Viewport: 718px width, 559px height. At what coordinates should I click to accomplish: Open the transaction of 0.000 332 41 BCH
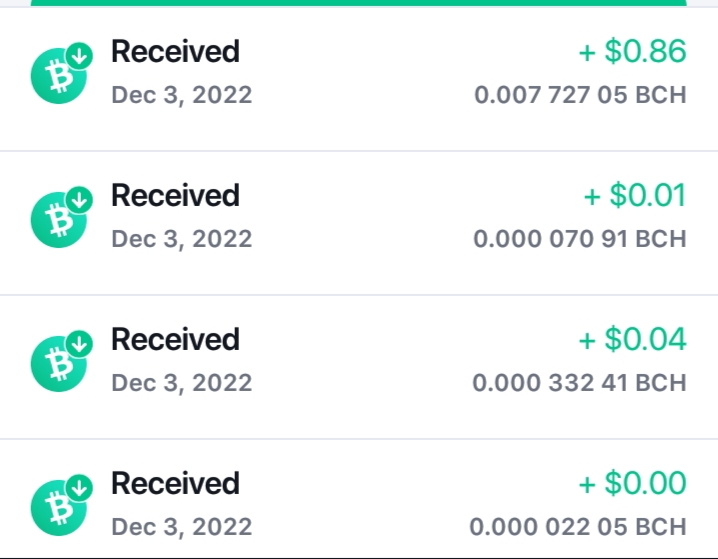pos(359,367)
